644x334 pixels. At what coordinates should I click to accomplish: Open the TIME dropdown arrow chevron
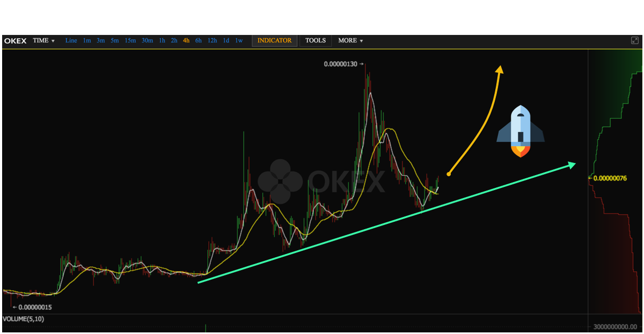[52, 41]
